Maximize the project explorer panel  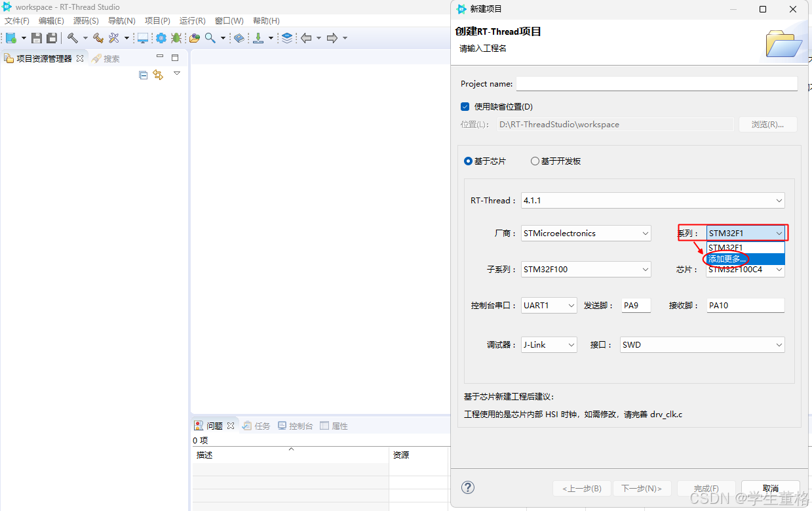(x=175, y=58)
